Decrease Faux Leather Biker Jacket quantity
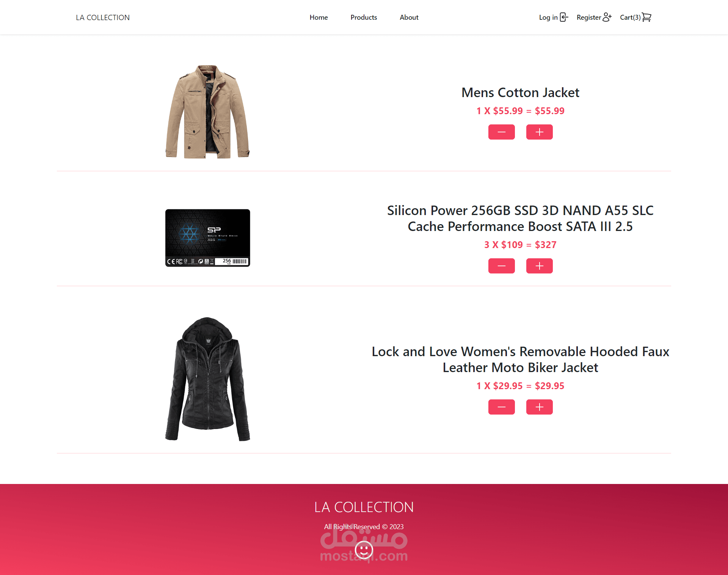This screenshot has width=728, height=575. point(501,407)
